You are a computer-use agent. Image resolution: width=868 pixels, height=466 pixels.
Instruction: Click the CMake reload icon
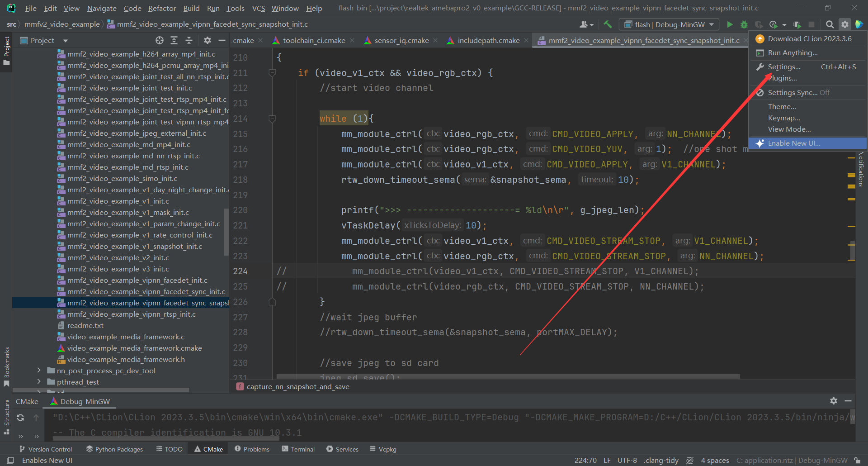(x=20, y=418)
